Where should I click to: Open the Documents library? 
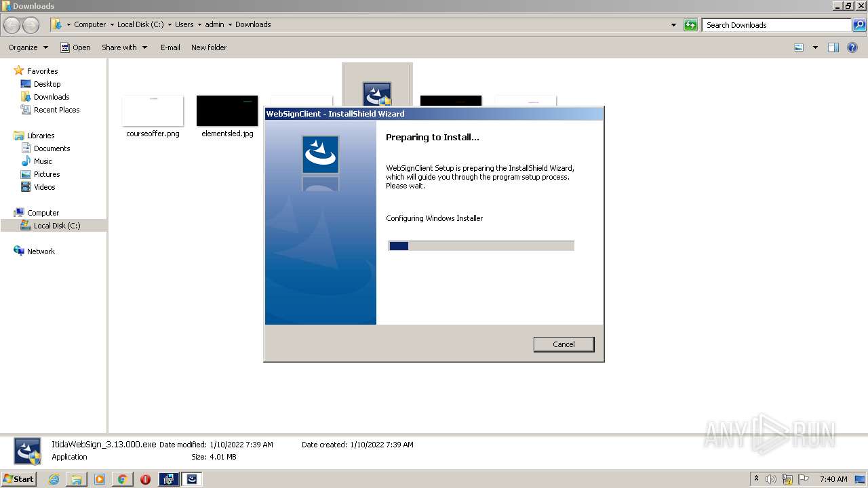(x=52, y=148)
